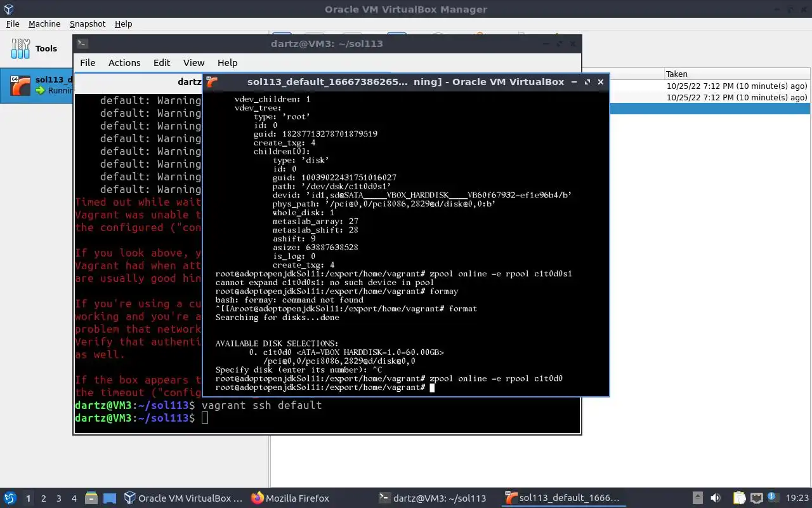The image size is (812, 508).
Task: Switch to workspace 1 in the pager
Action: coord(28,498)
